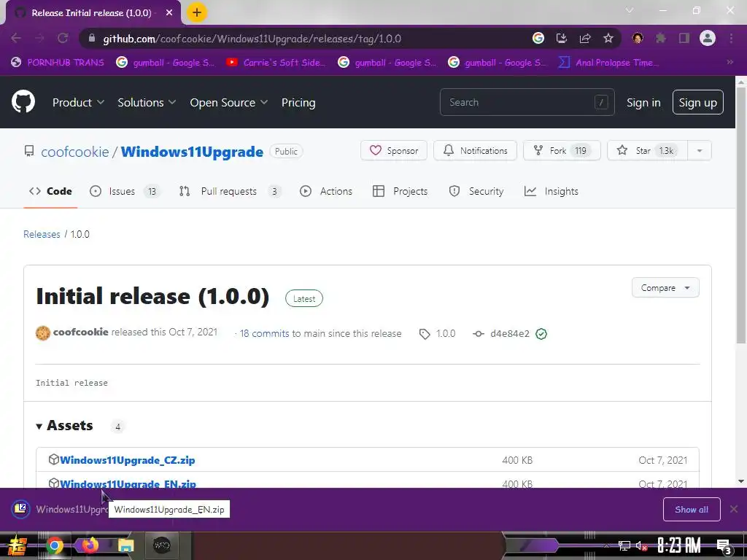Image resolution: width=747 pixels, height=560 pixels.
Task: Go back to the previous page
Action: (16, 38)
